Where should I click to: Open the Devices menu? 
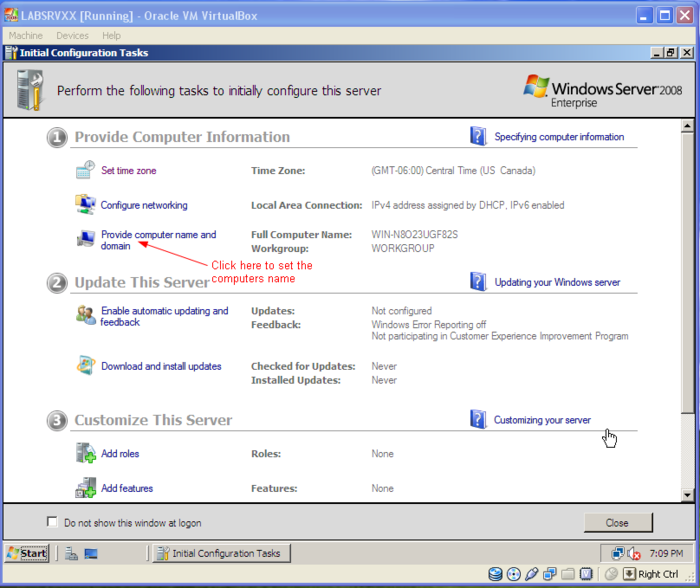[x=72, y=35]
